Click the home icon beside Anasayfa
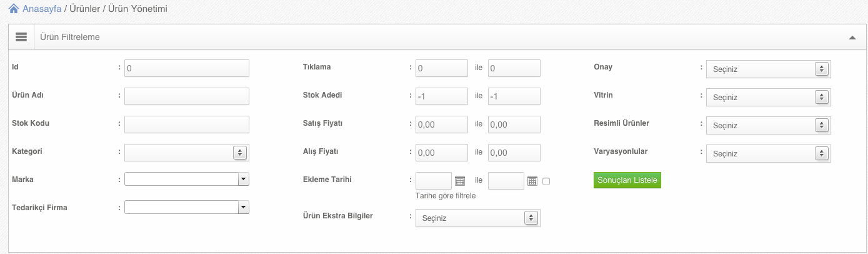The height and width of the screenshot is (254, 868). coord(13,9)
